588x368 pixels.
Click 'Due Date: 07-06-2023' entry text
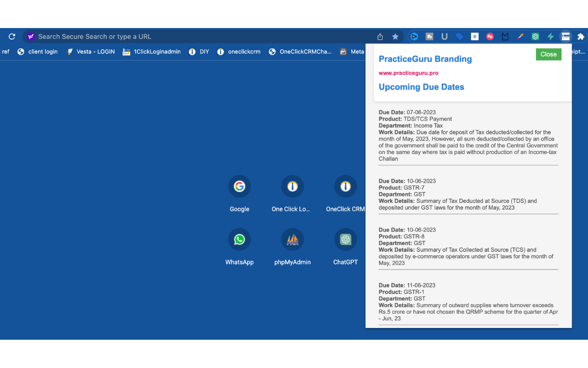[407, 112]
